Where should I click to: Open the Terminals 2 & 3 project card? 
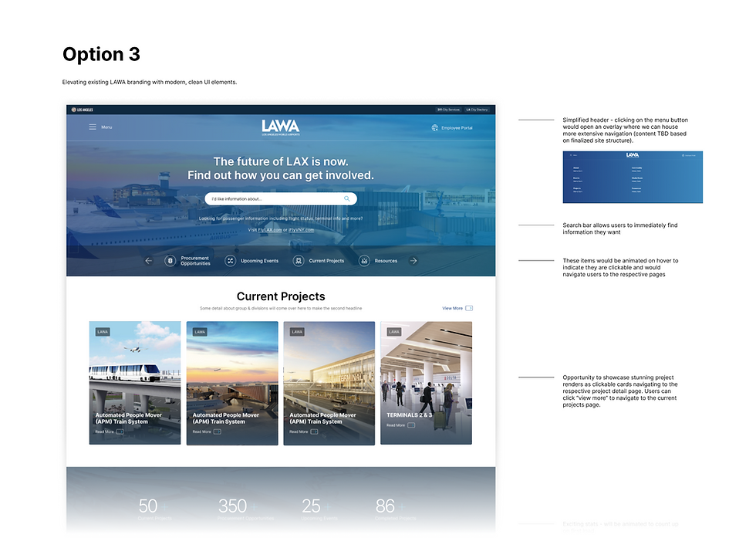point(426,383)
